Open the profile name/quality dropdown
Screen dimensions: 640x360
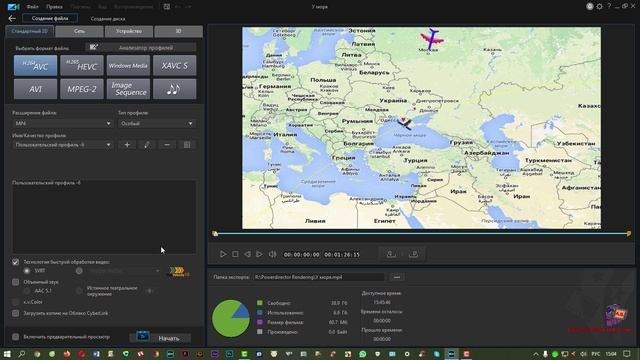pos(62,145)
